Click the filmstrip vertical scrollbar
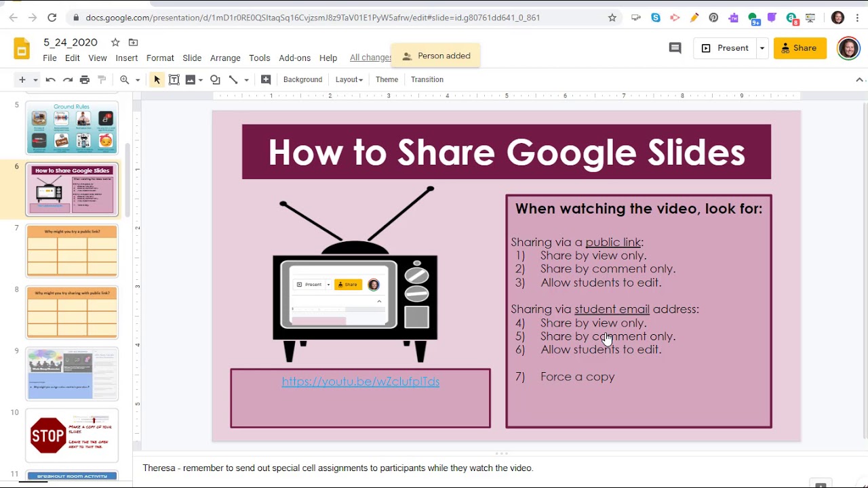 tap(126, 180)
